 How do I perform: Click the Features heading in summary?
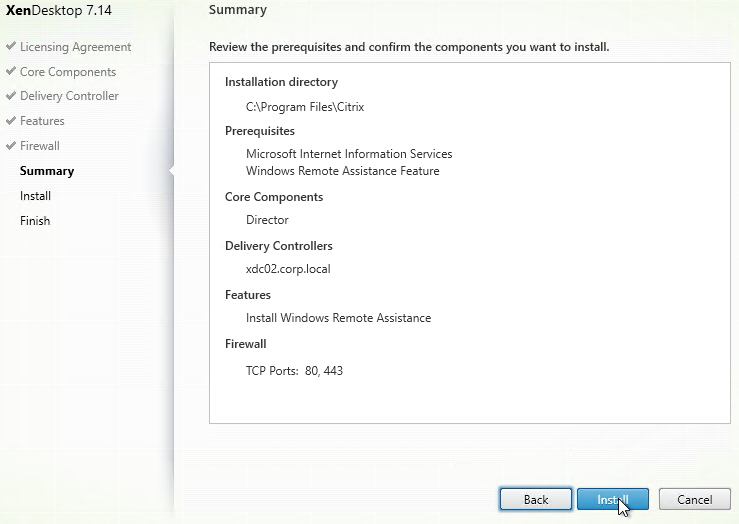[x=248, y=295]
